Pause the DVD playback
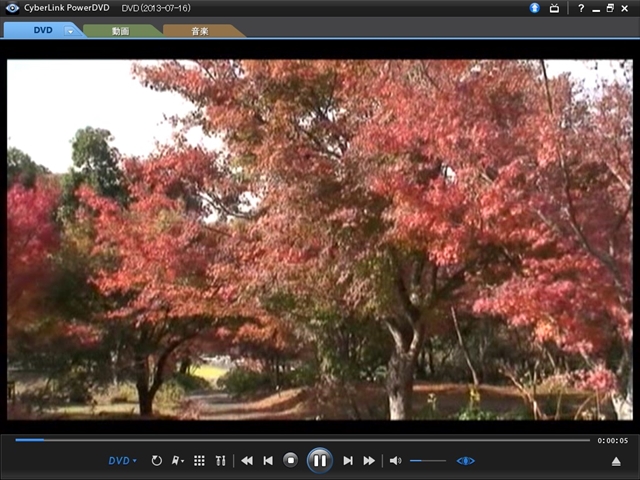 pos(319,460)
